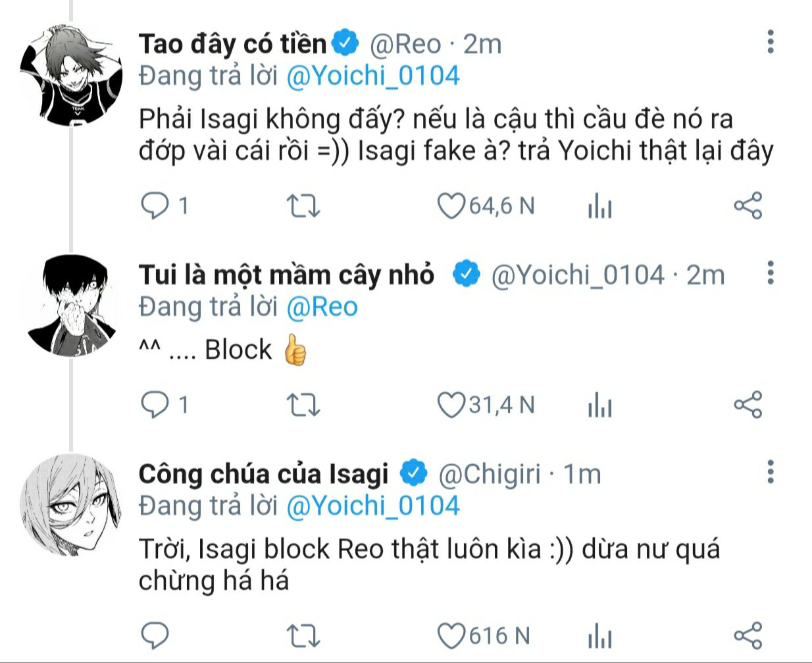Like Chigiri's tweet with 616 N likes
Image resolution: width=812 pixels, height=663 pixels.
click(451, 635)
